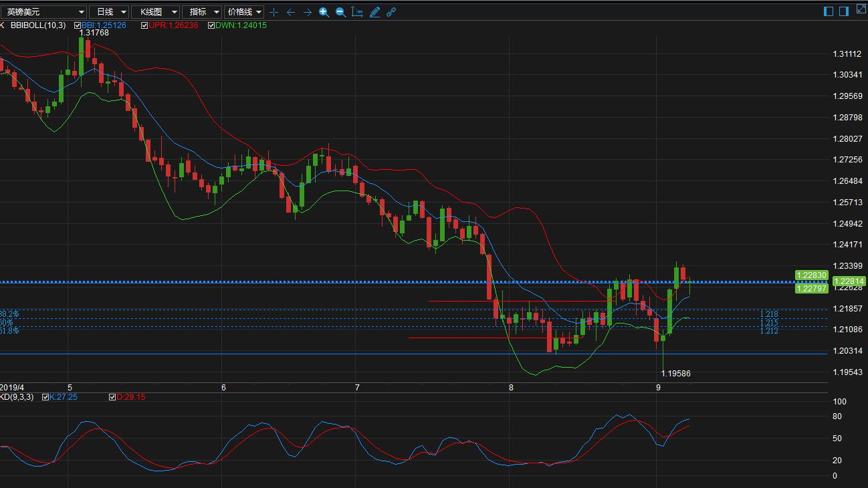Screen dimensions: 868x488
Task: Click the 1.218 Fibonacci level label
Action: click(769, 314)
